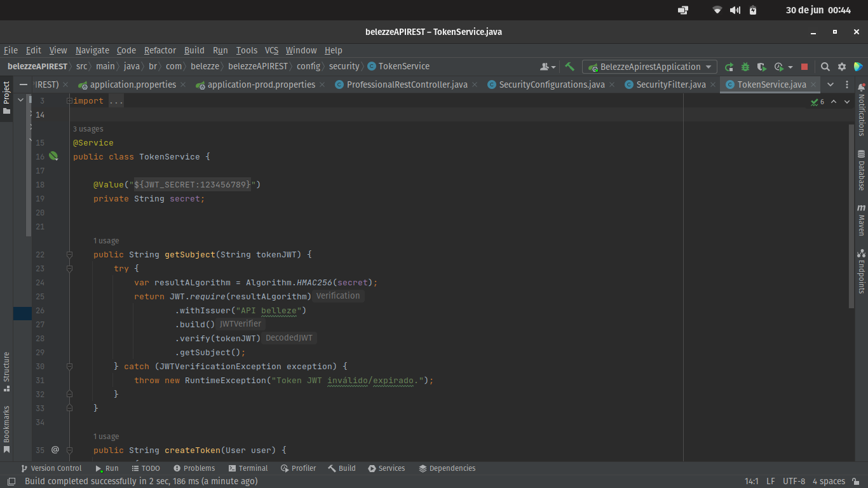Open the Problems tool window

point(194,468)
